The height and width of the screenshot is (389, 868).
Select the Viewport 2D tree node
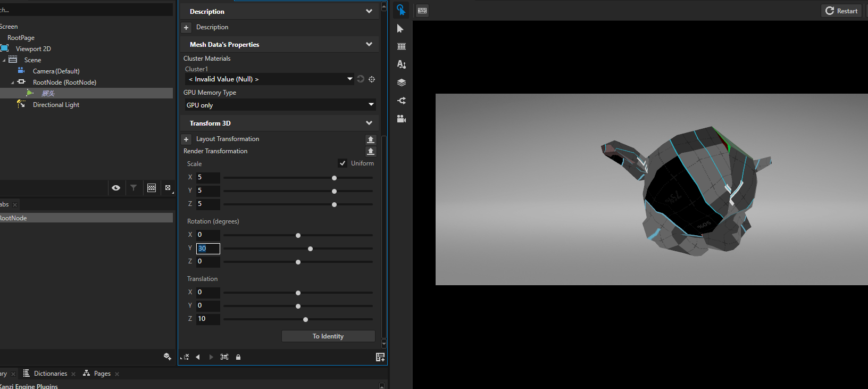34,49
